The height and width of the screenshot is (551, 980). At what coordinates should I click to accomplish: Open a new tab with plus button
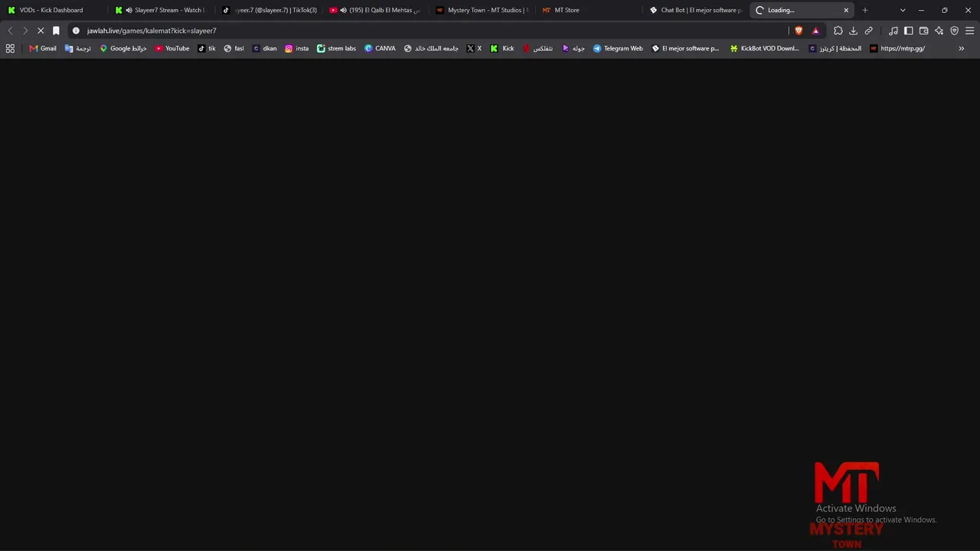point(865,10)
